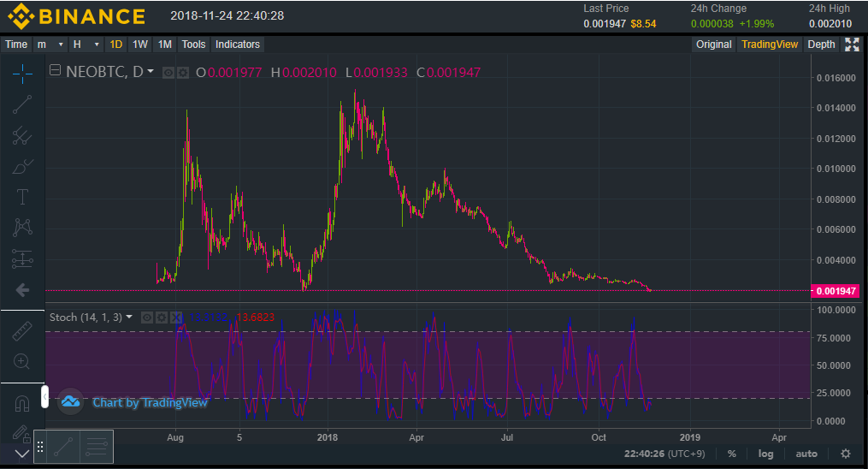868x469 pixels.
Task: Activate the zoom in tool
Action: point(22,362)
